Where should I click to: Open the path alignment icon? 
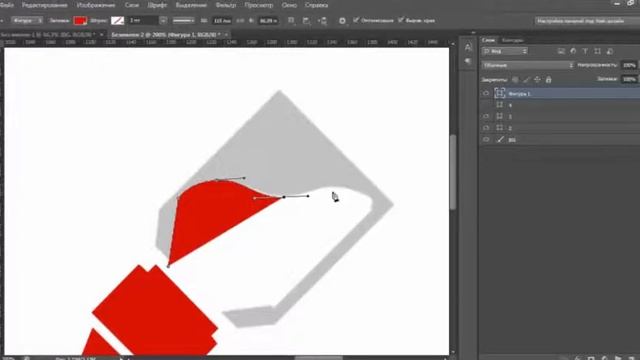pyautogui.click(x=306, y=20)
